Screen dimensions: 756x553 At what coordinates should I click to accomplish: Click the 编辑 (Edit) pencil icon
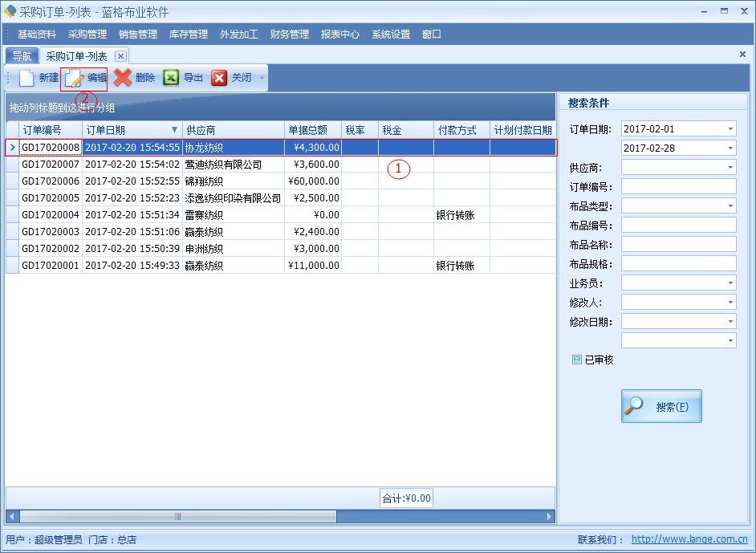click(x=75, y=78)
